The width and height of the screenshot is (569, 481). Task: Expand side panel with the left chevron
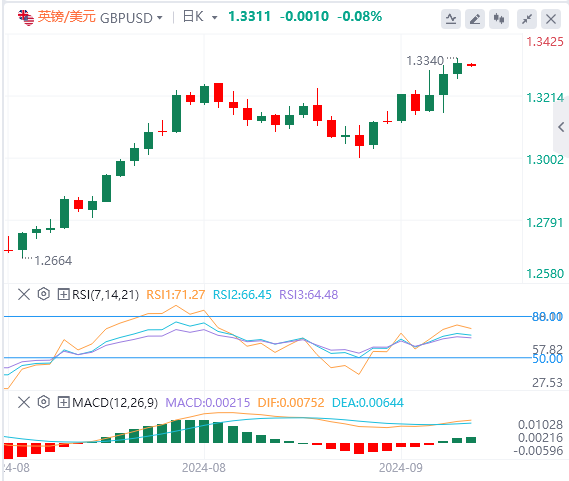(561, 127)
